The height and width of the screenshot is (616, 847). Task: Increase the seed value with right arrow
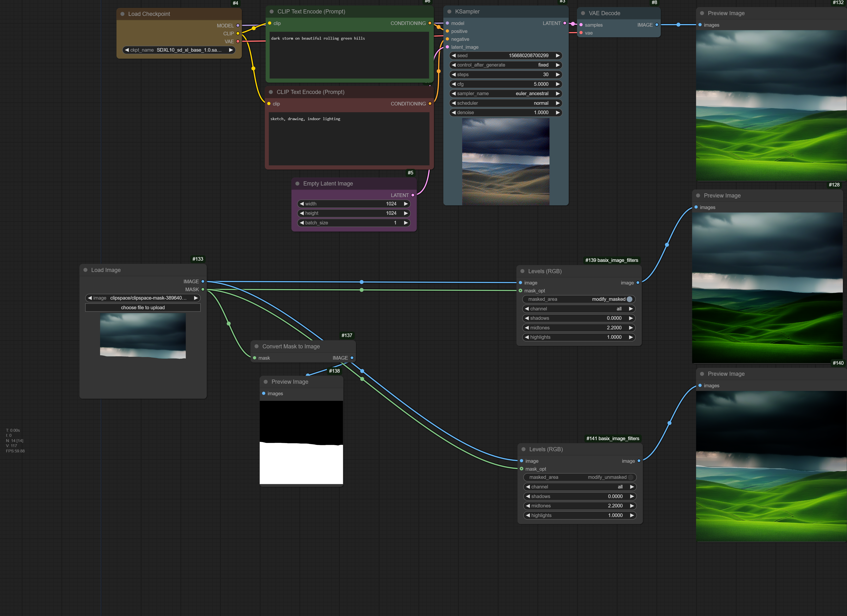[558, 55]
